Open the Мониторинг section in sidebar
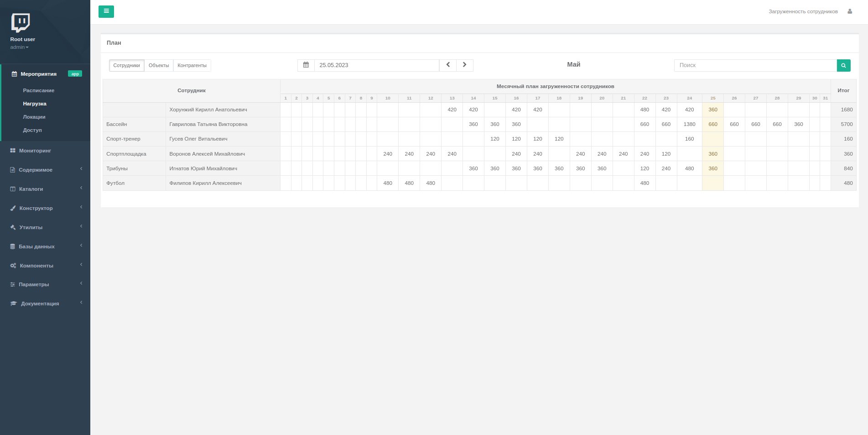Screen dimensions: 868x435 pos(35,151)
